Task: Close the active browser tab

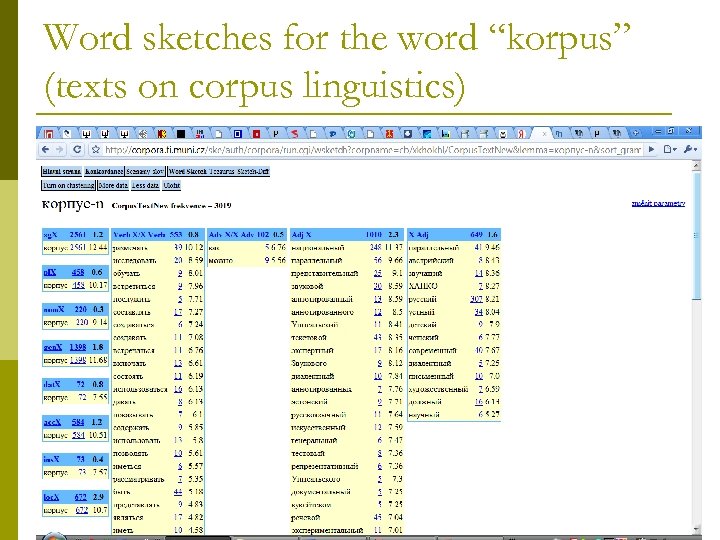Action: click(545, 134)
